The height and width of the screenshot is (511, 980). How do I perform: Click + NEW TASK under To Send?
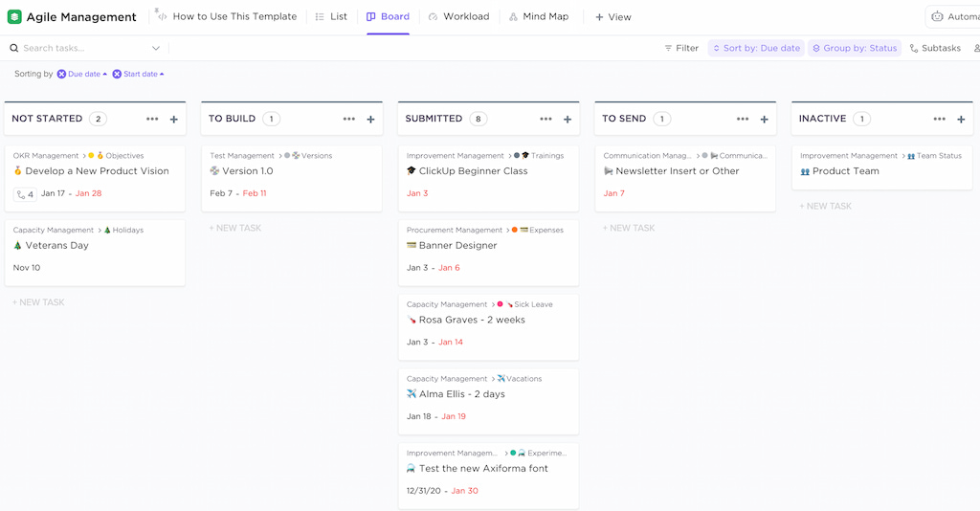[x=629, y=228]
